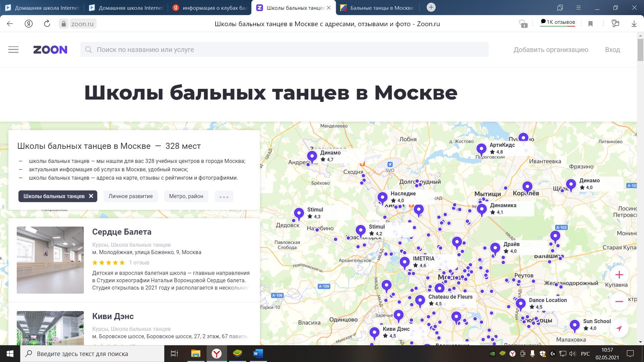Open browser downloads icon
The height and width of the screenshot is (362, 644).
634,24
